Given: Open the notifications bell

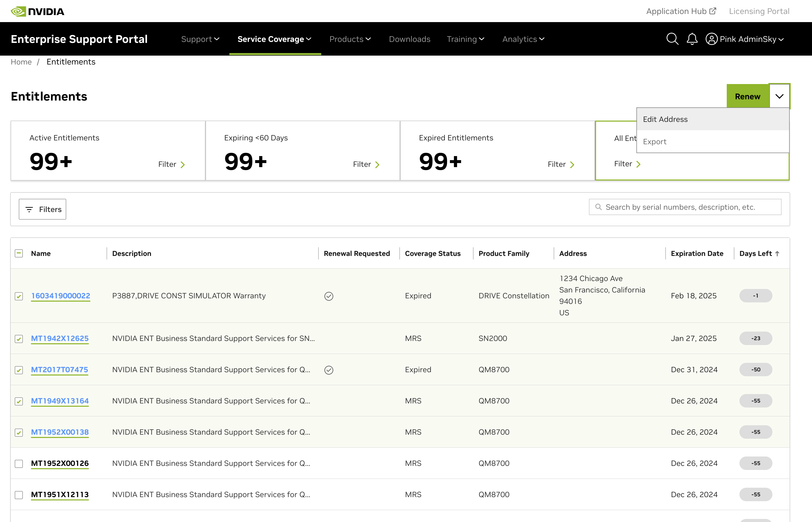Looking at the screenshot, I should tap(692, 39).
